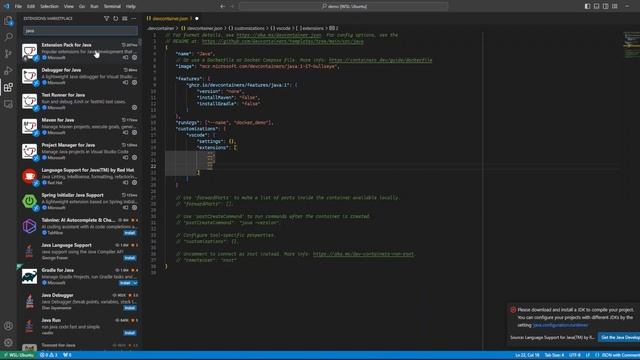Toggle auto update for Maven for Java

pyautogui.click(x=125, y=132)
